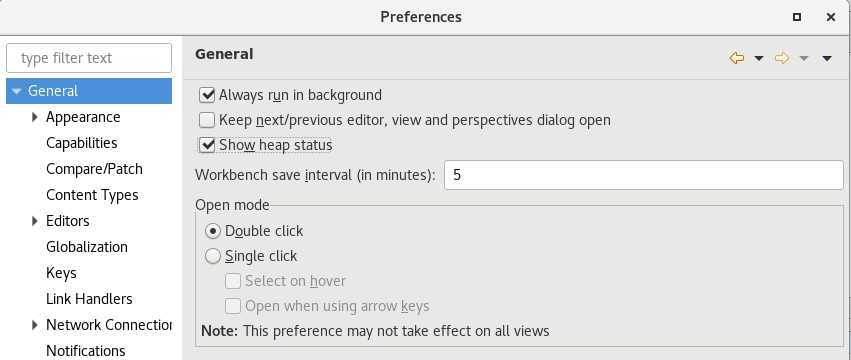851x360 pixels.
Task: Focus the type filter text box
Action: click(89, 58)
